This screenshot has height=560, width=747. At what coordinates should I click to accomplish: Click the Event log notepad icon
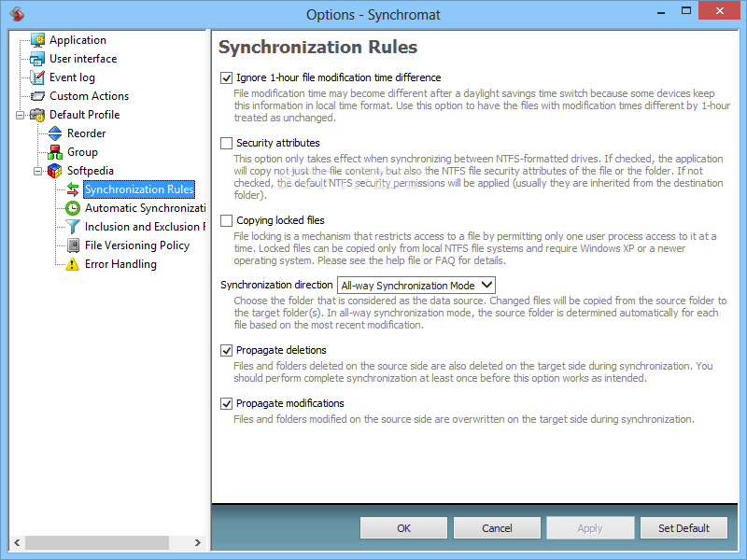pyautogui.click(x=37, y=77)
